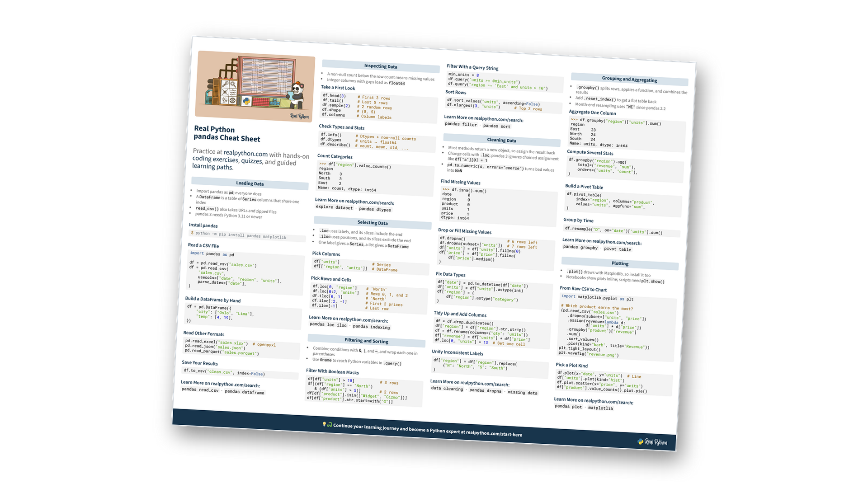The width and height of the screenshot is (868, 488).
Task: Select the 'Real Python pandas Cheat Sheet' title
Action: [227, 134]
